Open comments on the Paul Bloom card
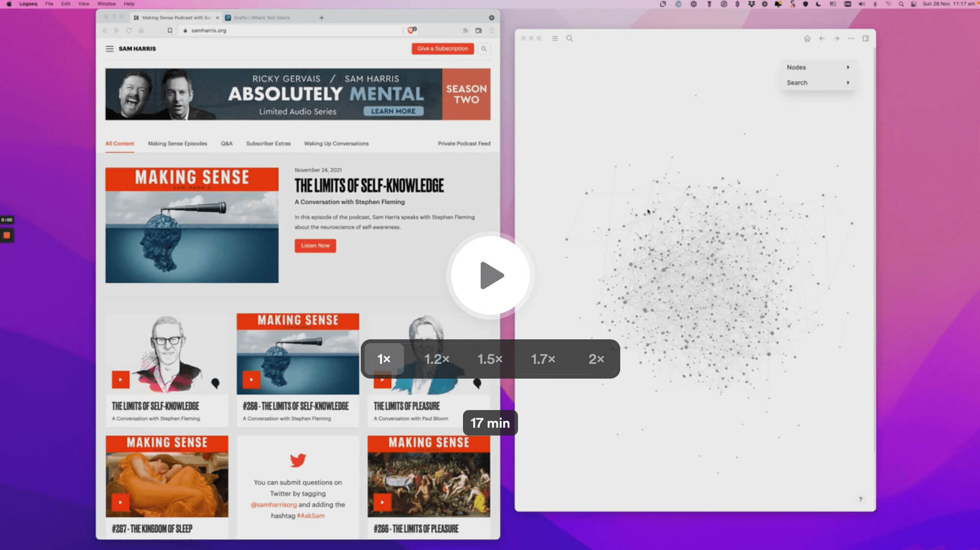Viewport: 980px width, 550px height. tap(477, 383)
